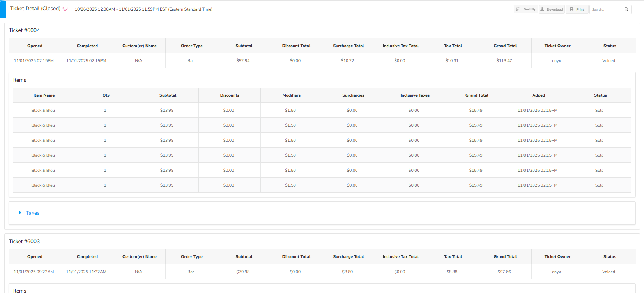Focus the Search text field

(x=606, y=9)
